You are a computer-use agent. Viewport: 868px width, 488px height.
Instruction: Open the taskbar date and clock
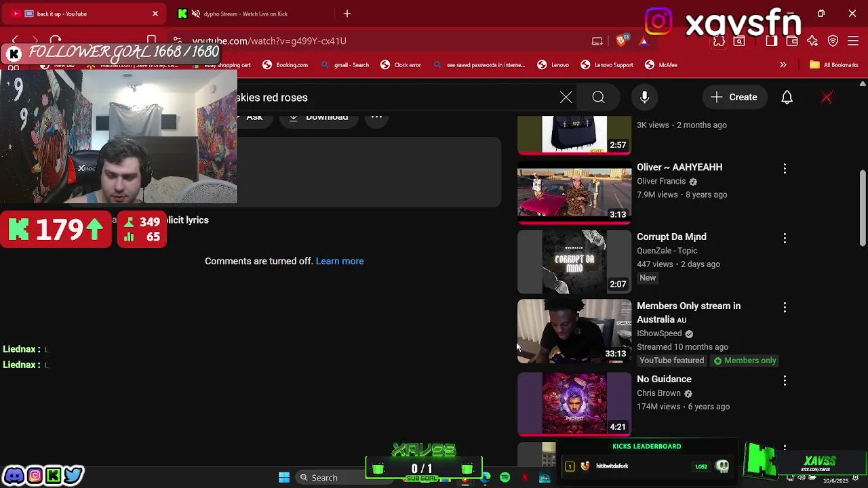(x=835, y=481)
